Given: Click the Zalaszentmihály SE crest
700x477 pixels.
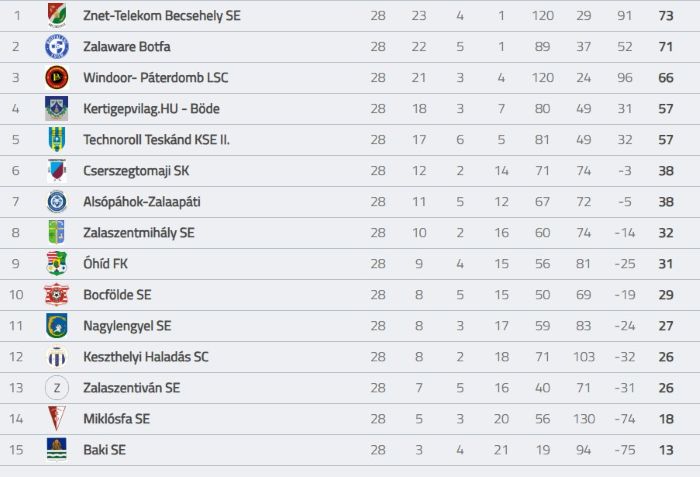Looking at the screenshot, I should coord(57,232).
